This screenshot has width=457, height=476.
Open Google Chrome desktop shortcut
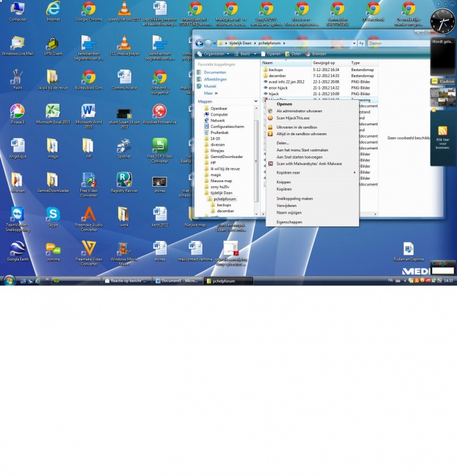pyautogui.click(x=89, y=12)
